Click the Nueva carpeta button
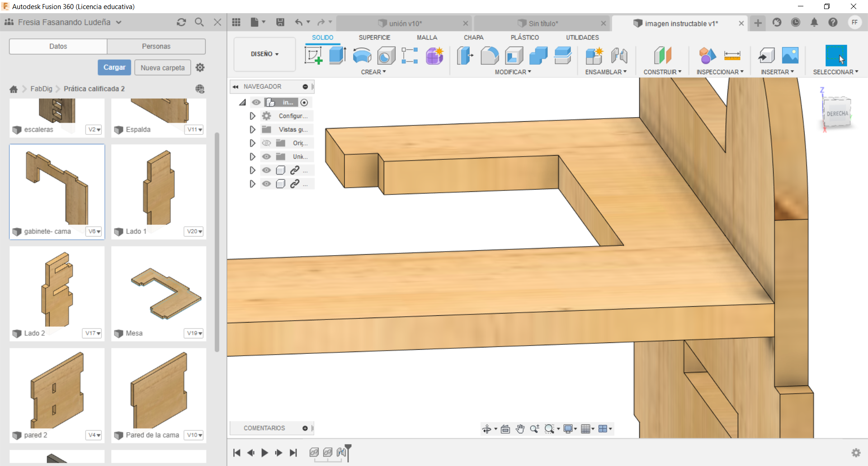Screen dimensions: 868x466 162,68
